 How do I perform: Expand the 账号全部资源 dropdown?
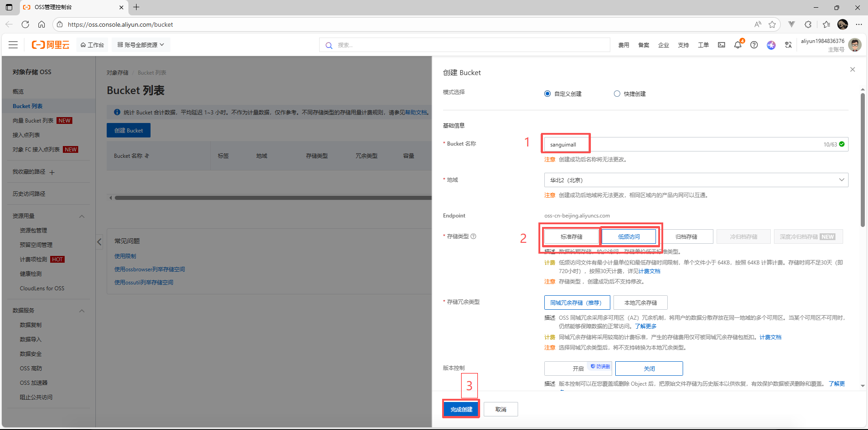click(x=141, y=45)
